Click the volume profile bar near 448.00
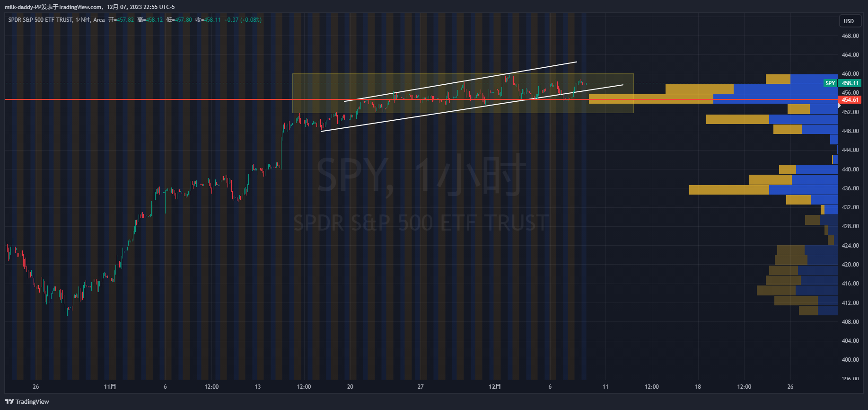The height and width of the screenshot is (410, 868). point(805,129)
